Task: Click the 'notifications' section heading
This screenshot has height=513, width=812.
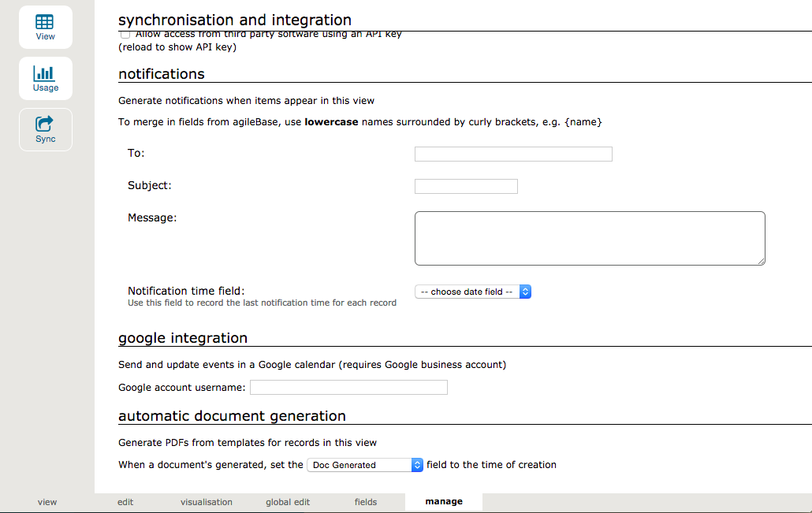Action: click(x=162, y=74)
